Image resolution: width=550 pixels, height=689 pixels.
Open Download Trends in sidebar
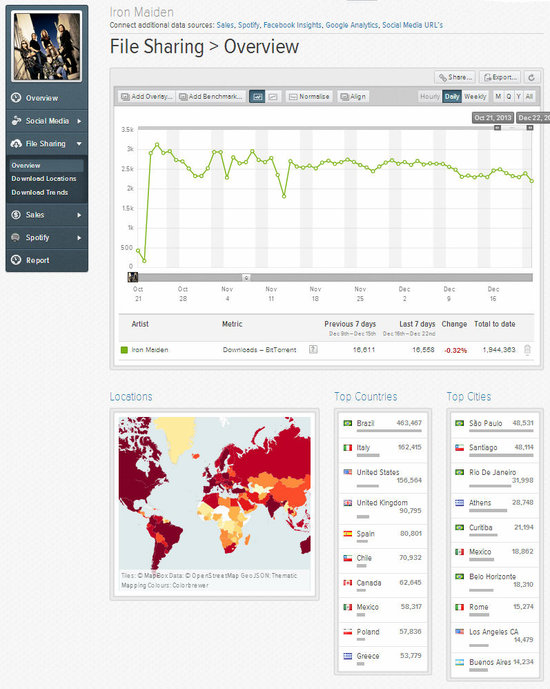coord(40,192)
